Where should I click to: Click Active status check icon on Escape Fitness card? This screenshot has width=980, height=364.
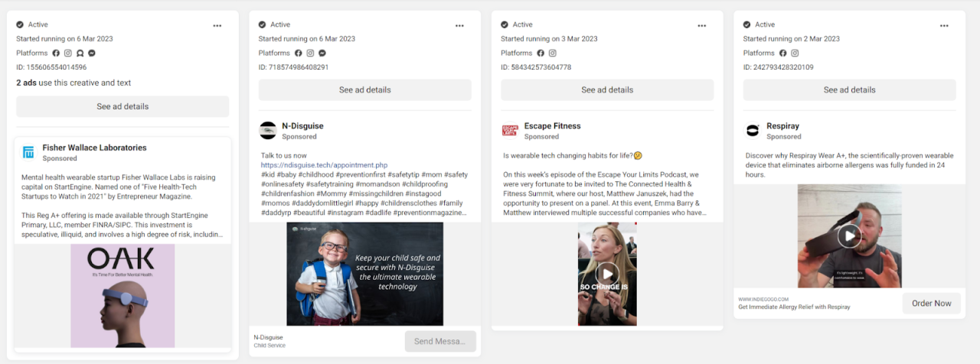[505, 25]
